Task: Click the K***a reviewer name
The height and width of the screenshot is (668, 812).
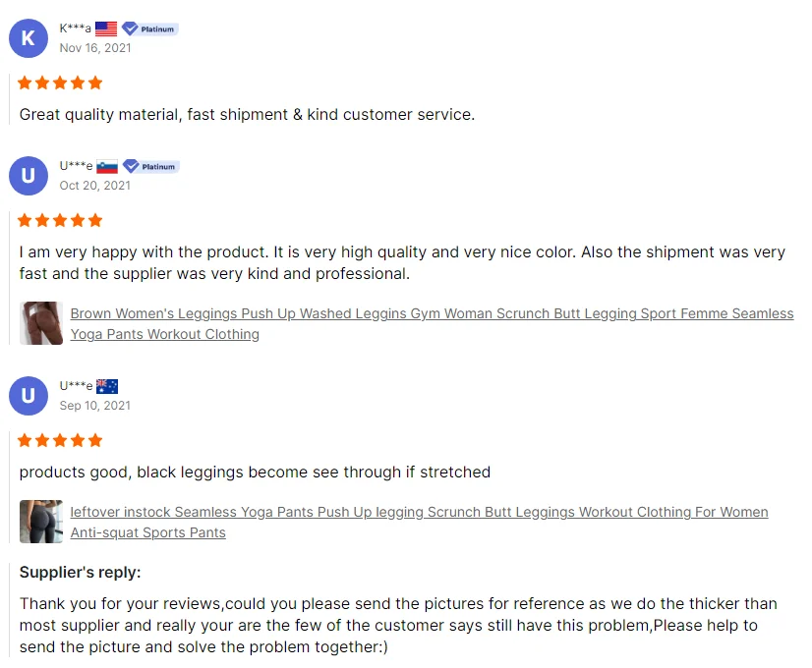Action: [76, 28]
